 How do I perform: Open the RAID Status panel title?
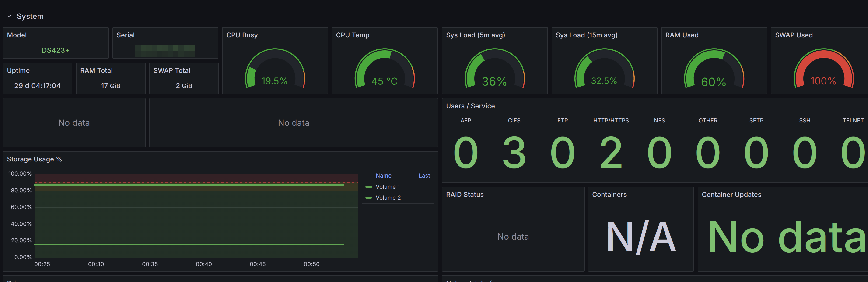(465, 194)
